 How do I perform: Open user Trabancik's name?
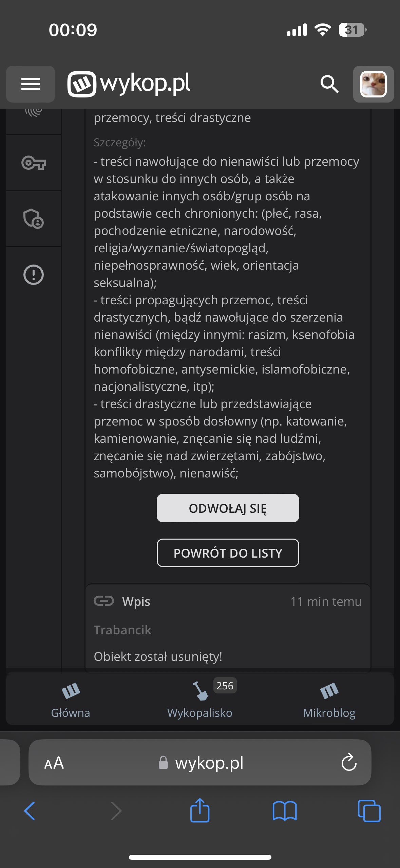click(122, 630)
